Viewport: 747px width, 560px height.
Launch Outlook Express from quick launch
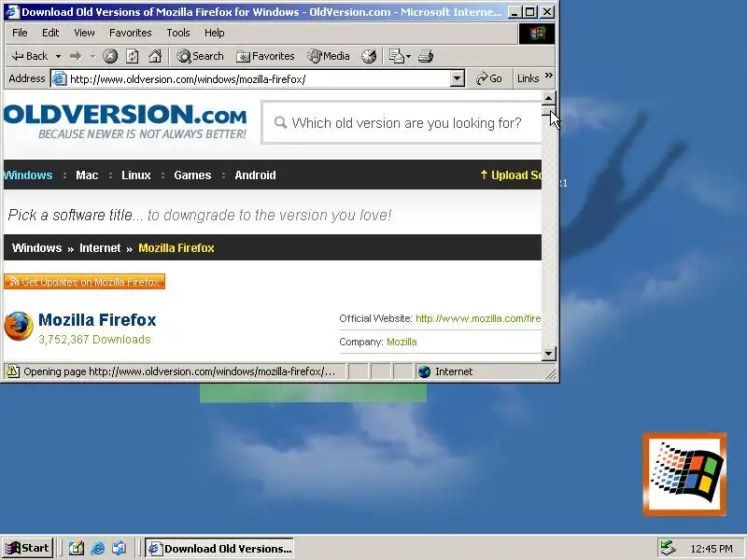(120, 549)
